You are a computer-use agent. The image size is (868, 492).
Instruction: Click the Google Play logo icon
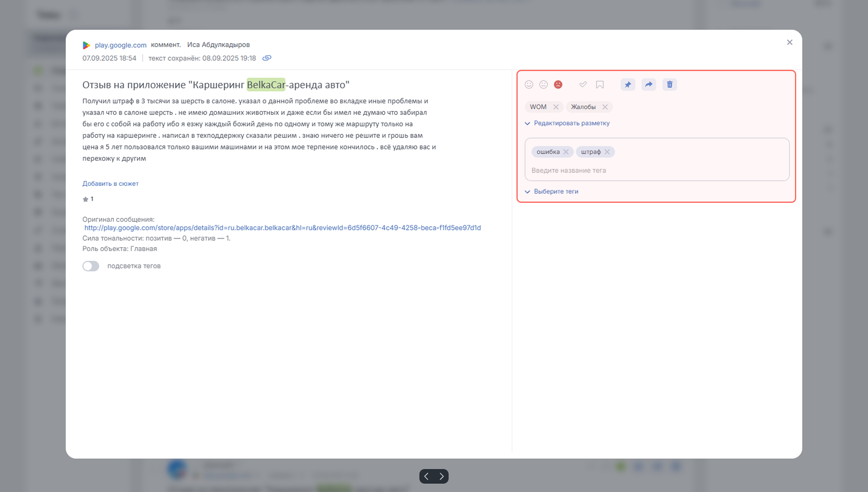[x=86, y=45]
